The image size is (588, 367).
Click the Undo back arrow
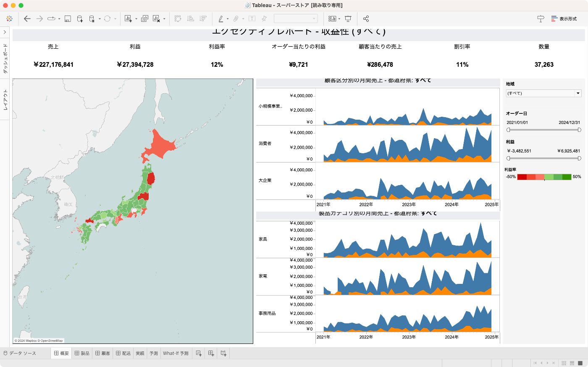[x=27, y=18]
